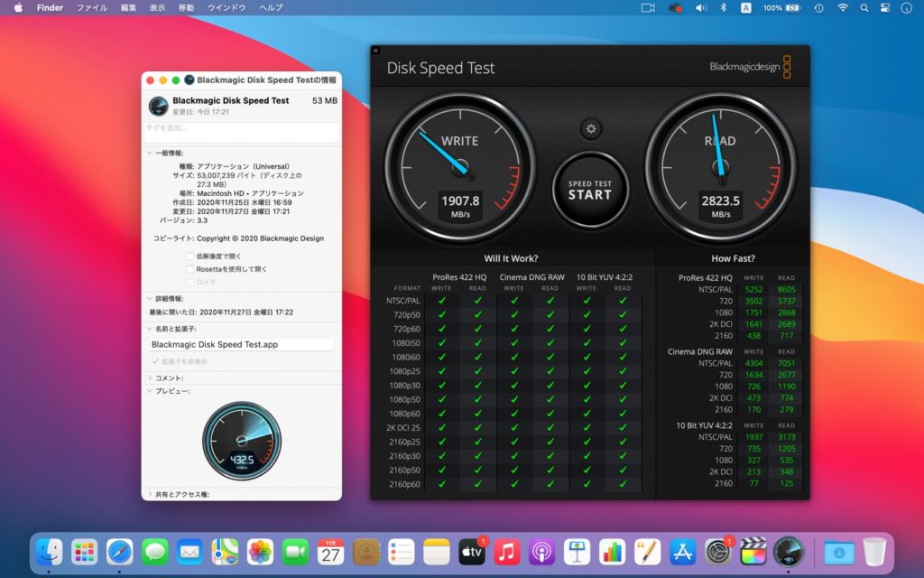Click the input source A icon
The height and width of the screenshot is (578, 924).
point(746,7)
